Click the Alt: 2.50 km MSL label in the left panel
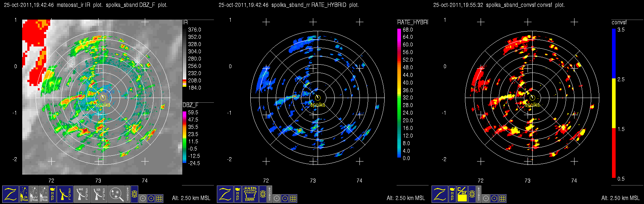Image resolution: width=644 pixels, height=204 pixels. 191,198
